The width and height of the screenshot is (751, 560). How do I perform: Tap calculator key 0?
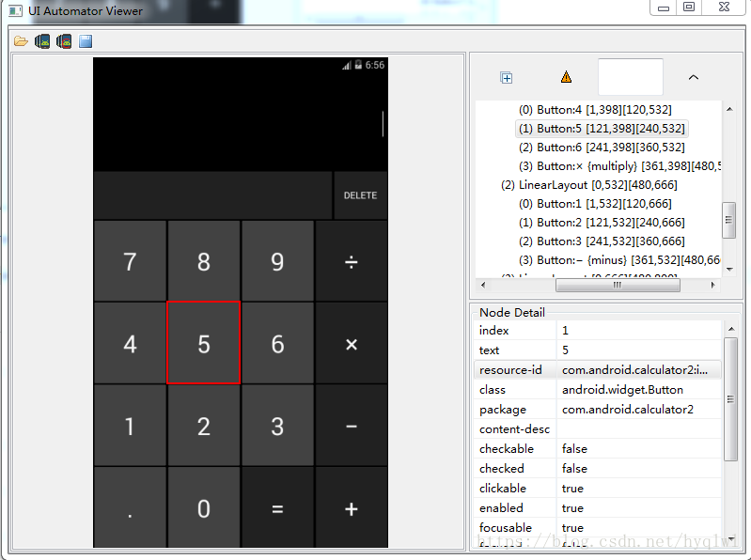point(204,507)
